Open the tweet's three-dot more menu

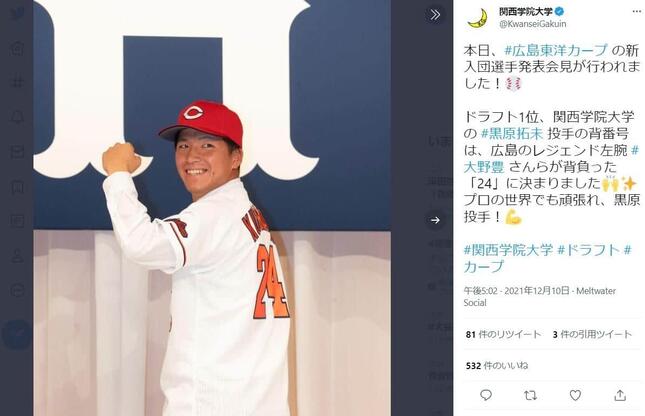point(636,12)
